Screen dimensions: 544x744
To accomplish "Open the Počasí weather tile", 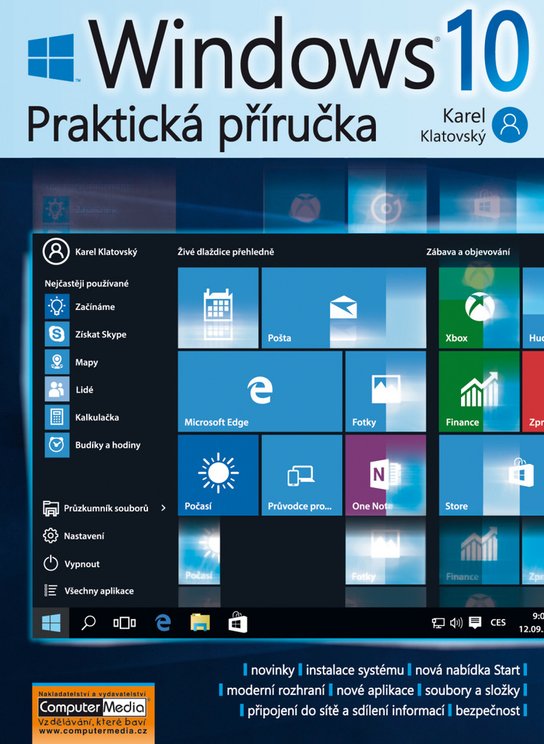I will [x=218, y=475].
